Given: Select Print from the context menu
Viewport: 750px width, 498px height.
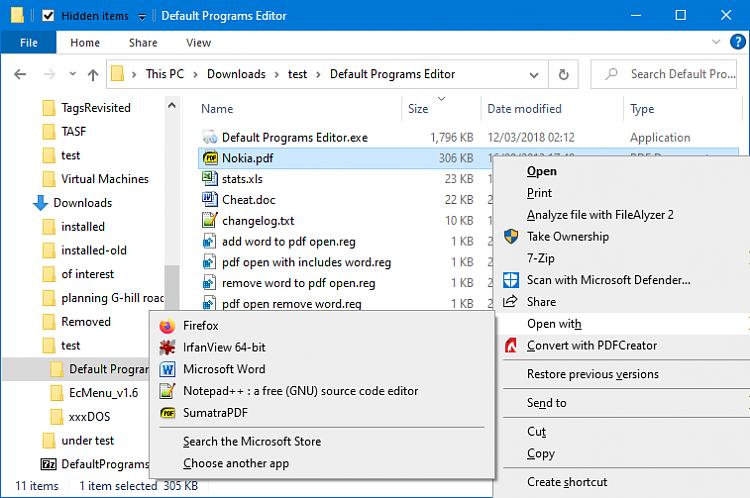Looking at the screenshot, I should (539, 193).
